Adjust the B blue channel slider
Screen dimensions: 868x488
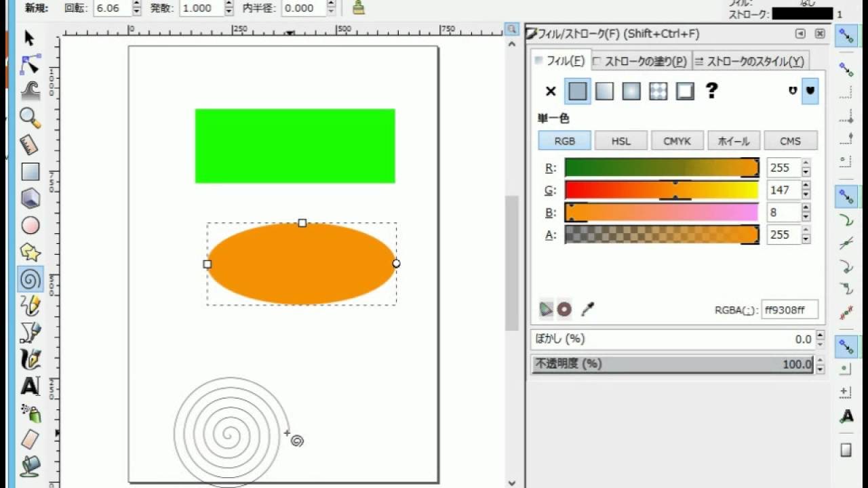point(662,212)
